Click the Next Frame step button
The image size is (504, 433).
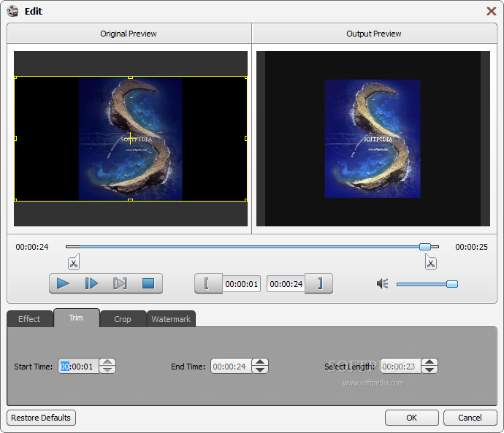[x=91, y=283]
